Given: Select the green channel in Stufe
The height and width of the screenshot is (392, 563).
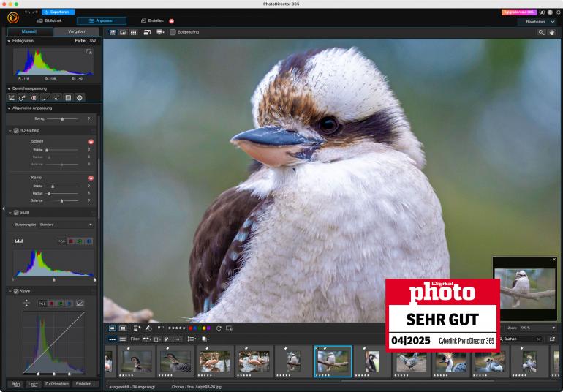Looking at the screenshot, I should pos(80,241).
